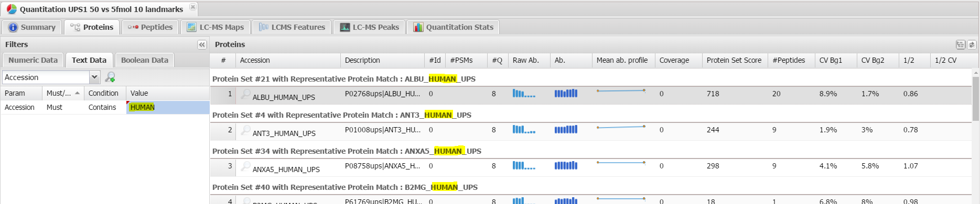
Task: Click protein set score 244
Action: 713,130
